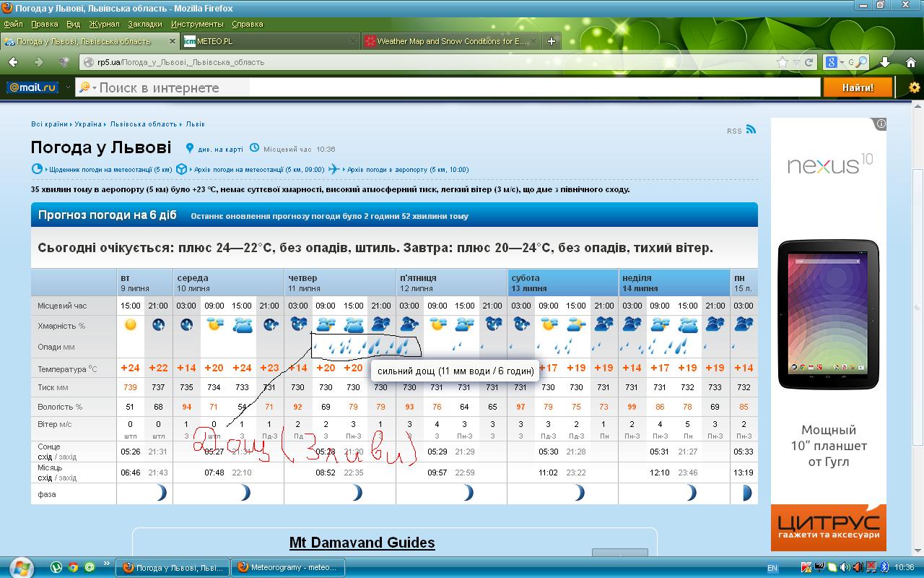Open a new tab with the plus button

click(x=552, y=41)
